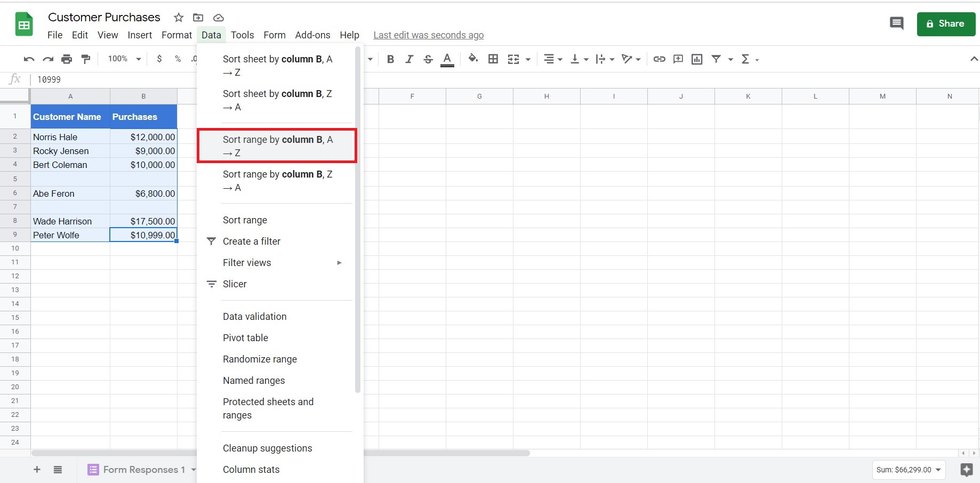
Task: Open Last edit was seconds ago link
Action: (428, 35)
